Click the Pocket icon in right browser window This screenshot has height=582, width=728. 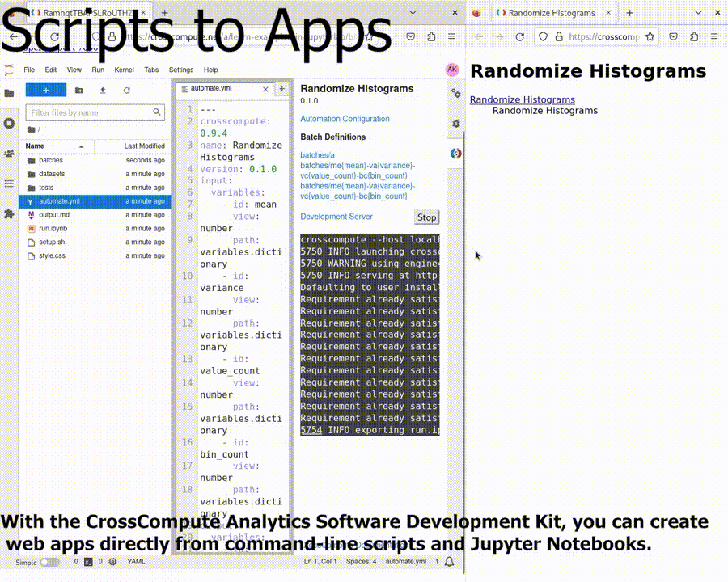[673, 36]
